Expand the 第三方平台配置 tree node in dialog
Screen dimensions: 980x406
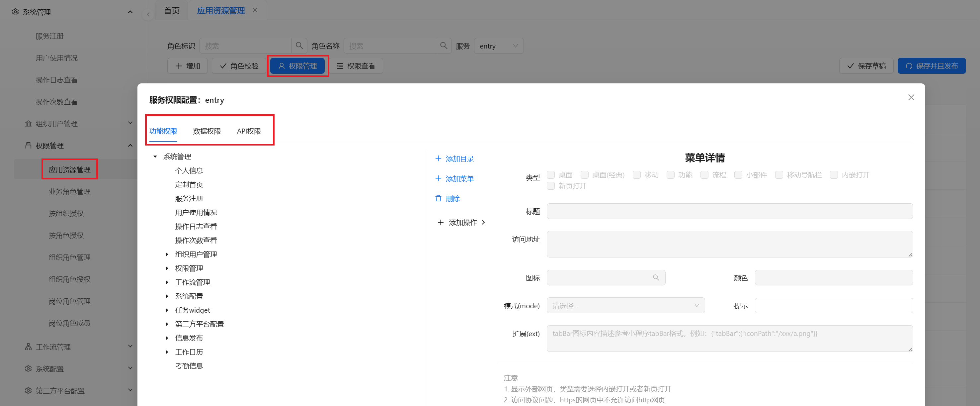(167, 324)
